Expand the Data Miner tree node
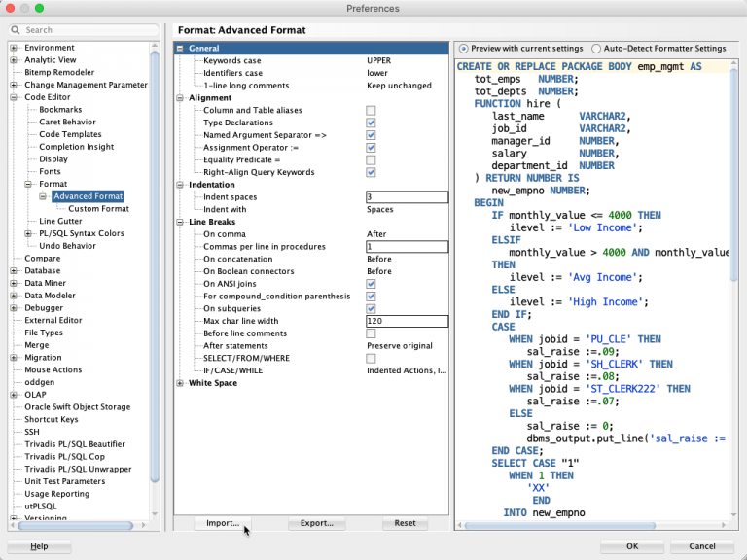The width and height of the screenshot is (747, 560). [x=14, y=283]
